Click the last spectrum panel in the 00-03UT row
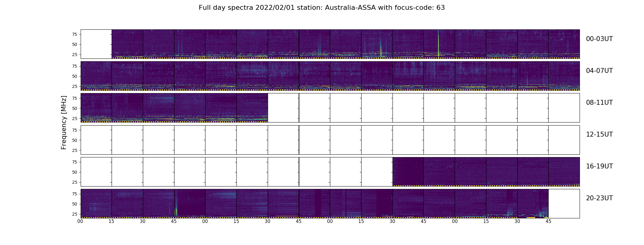644x245 pixels. [564, 44]
